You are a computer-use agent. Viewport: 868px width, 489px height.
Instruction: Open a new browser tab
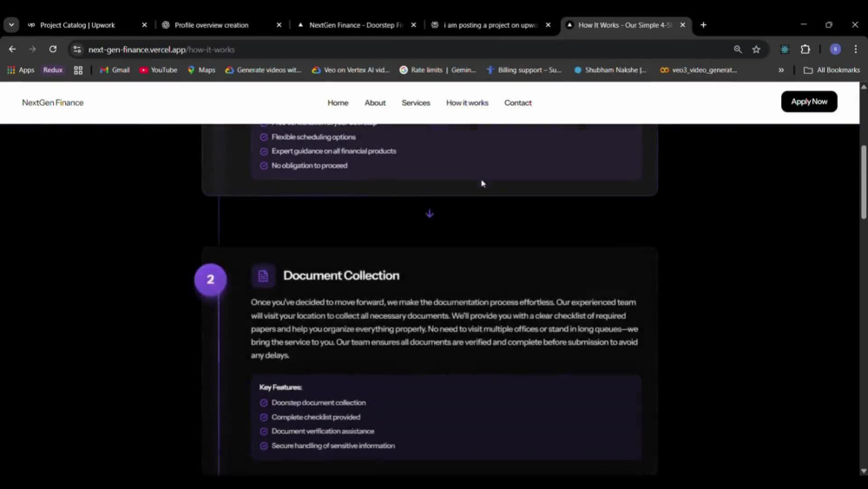(703, 25)
